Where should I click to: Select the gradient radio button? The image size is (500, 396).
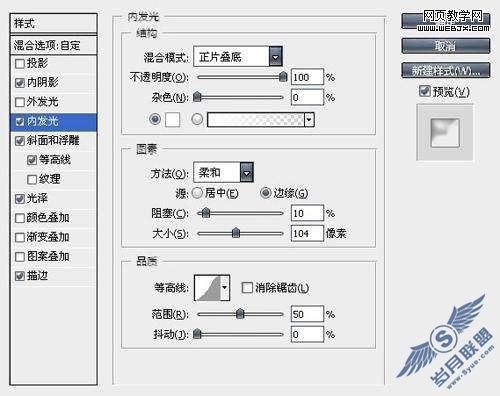click(x=197, y=119)
